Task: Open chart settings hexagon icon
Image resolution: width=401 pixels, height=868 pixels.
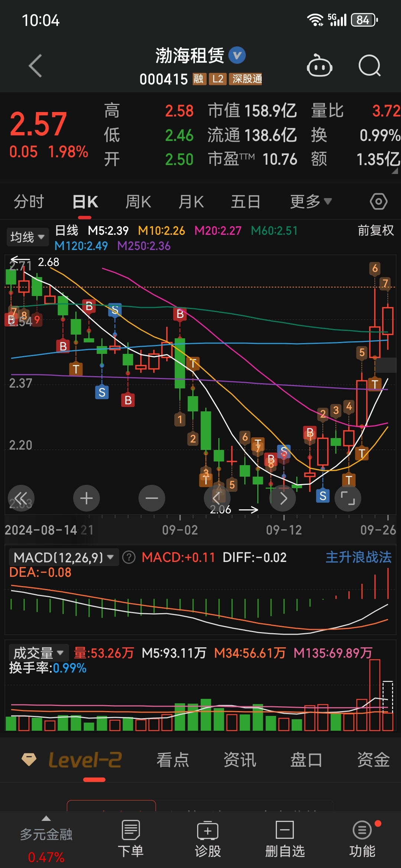Action: point(379,202)
